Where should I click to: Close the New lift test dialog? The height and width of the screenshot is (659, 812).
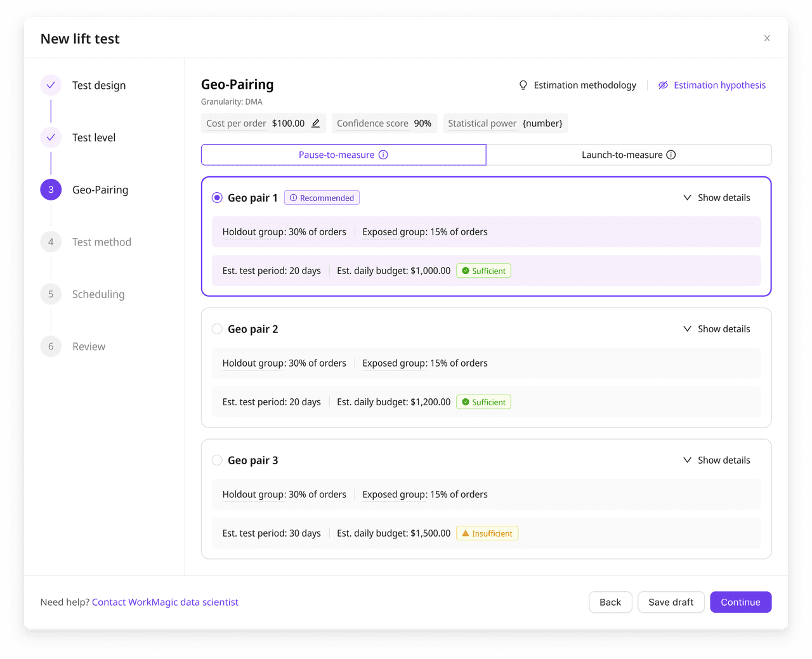[x=767, y=38]
